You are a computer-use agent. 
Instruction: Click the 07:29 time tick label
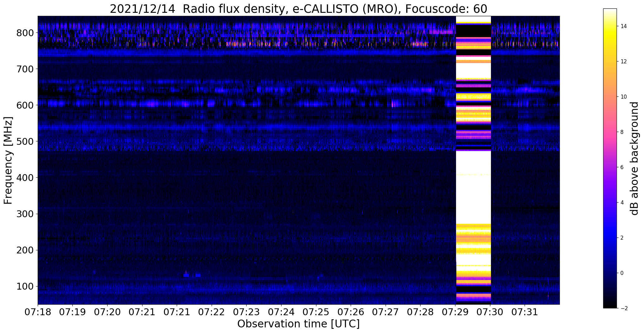pos(455,312)
